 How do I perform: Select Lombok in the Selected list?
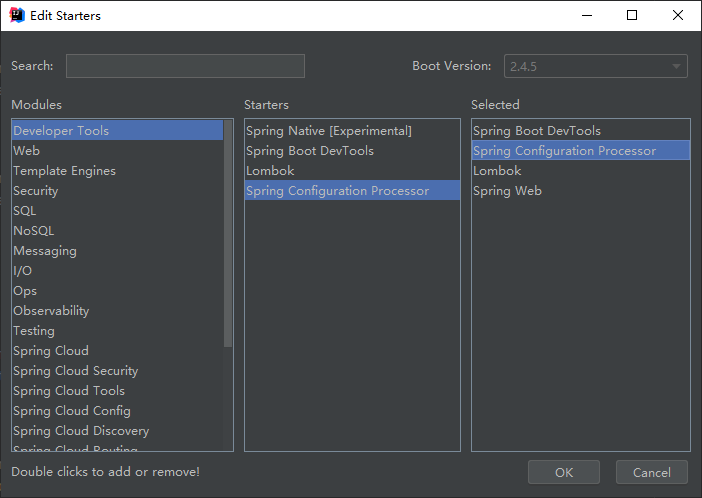click(x=581, y=171)
